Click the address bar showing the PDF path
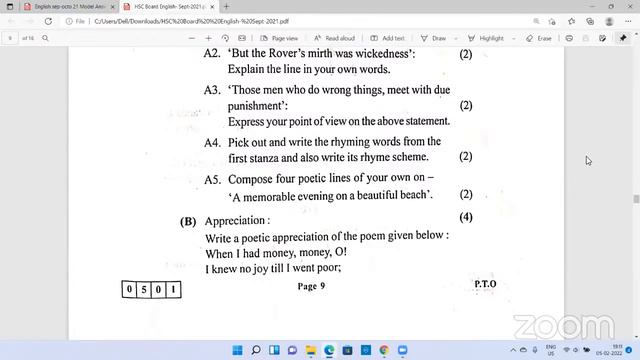The image size is (640, 360). pos(296,21)
